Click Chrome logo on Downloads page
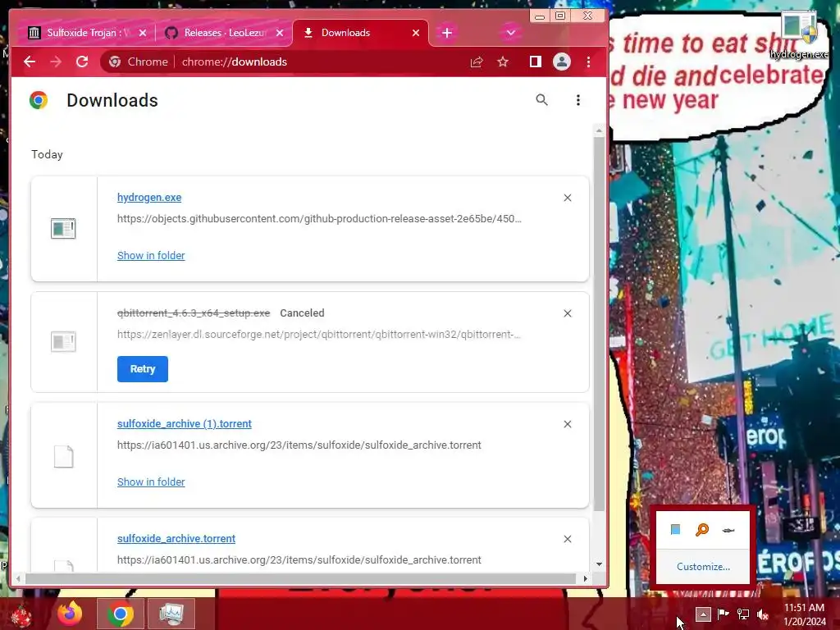Screen dimensions: 840x630 [39, 100]
